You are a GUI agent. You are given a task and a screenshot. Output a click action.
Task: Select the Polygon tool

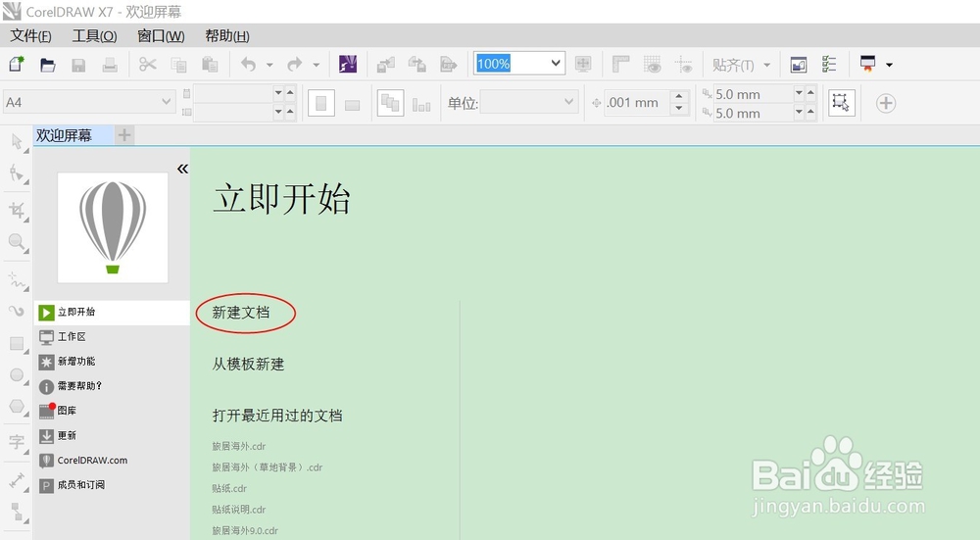coord(17,407)
